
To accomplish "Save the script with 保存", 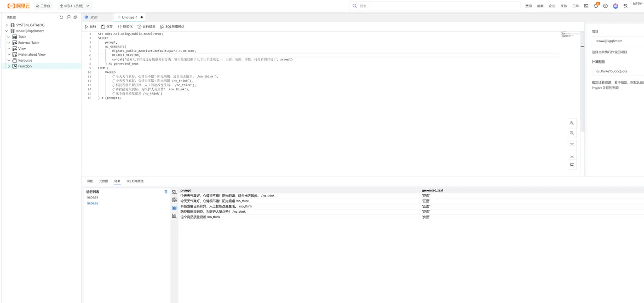I will click(107, 27).
